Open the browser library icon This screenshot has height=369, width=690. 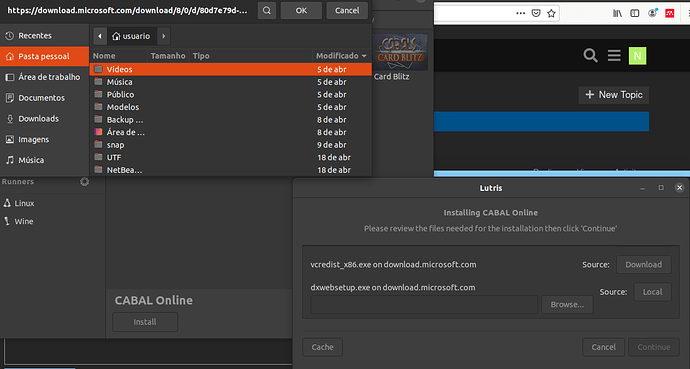pos(617,13)
